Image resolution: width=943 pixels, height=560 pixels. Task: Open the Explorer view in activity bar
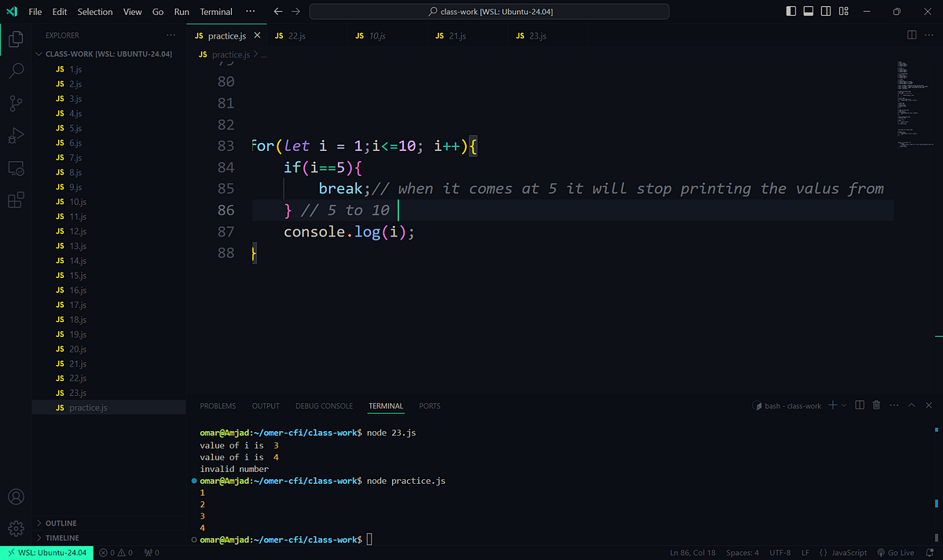coord(16,38)
